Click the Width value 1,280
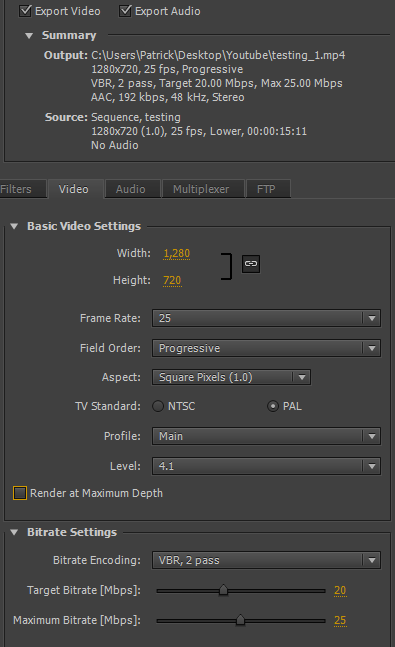The height and width of the screenshot is (647, 395). pos(177,253)
